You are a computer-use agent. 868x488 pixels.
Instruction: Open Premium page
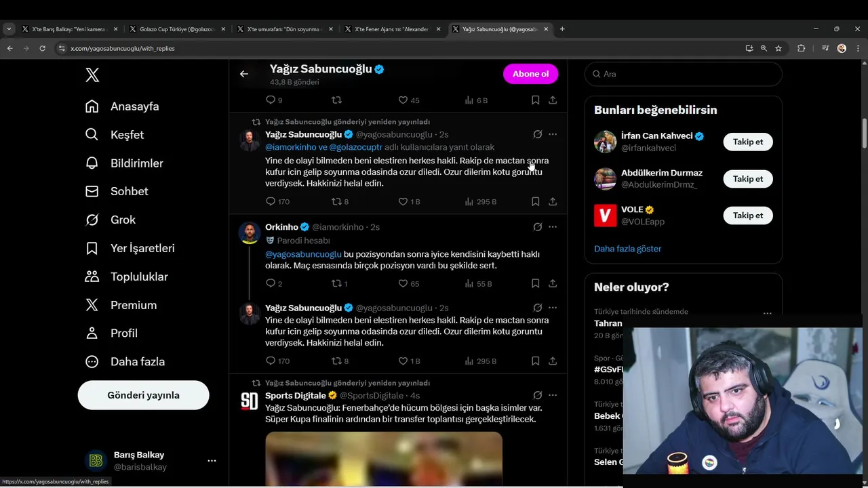point(121,305)
